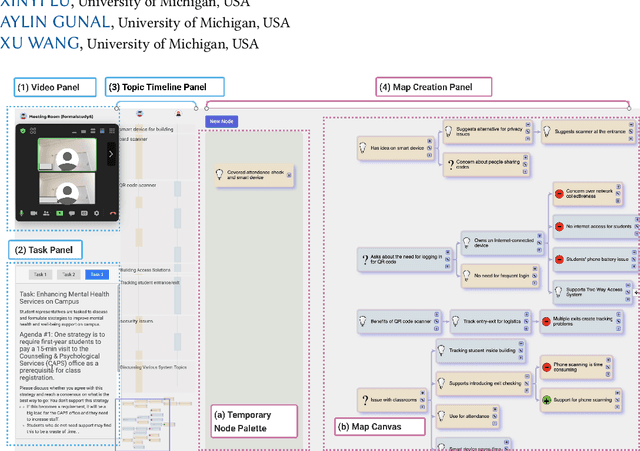The image size is (640, 451).
Task: Click the microphone icon in the video panel
Action: coord(21,213)
